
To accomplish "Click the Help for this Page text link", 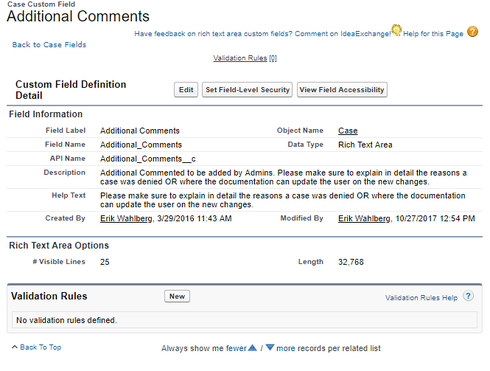I will coord(433,34).
